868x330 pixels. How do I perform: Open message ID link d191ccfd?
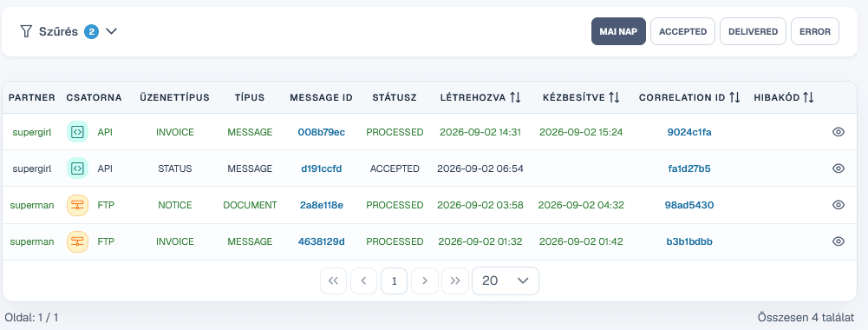[321, 168]
